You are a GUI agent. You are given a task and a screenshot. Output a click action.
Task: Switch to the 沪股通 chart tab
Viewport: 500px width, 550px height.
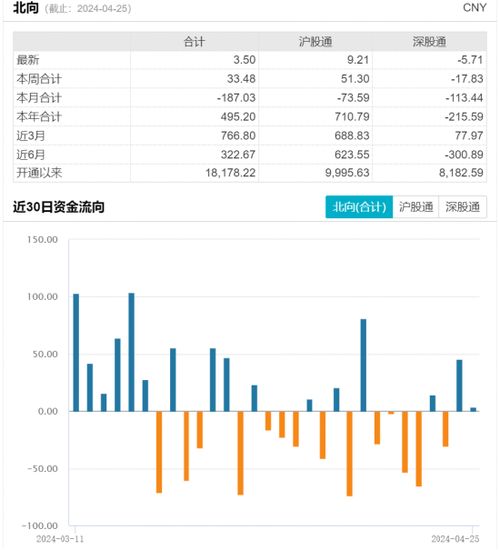[x=416, y=207]
